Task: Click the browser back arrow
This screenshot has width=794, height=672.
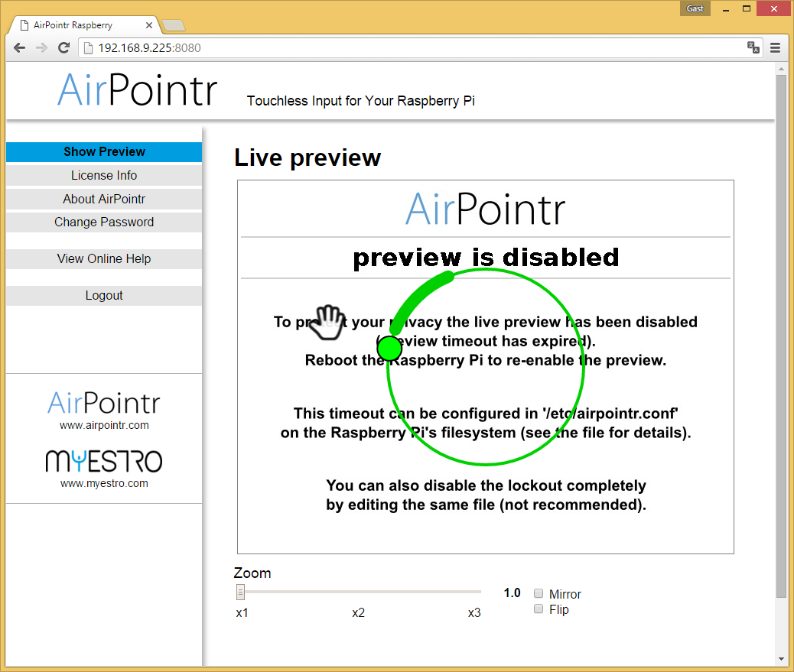Action: [20, 47]
